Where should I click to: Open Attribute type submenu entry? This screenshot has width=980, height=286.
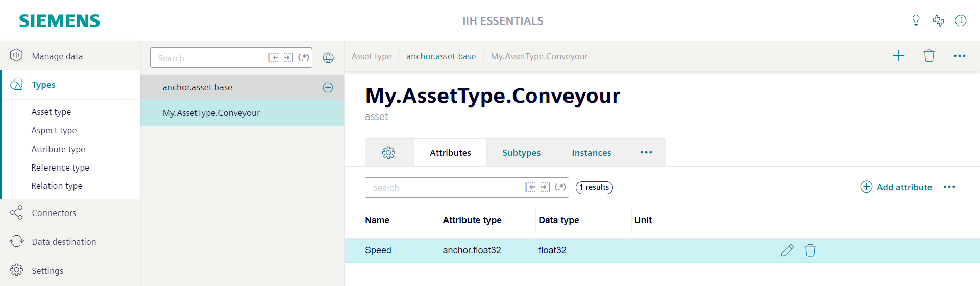[x=58, y=149]
